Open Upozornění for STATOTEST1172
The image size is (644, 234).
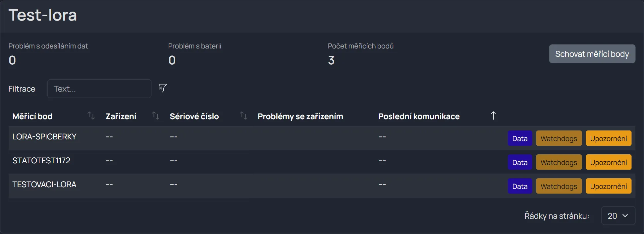(609, 162)
